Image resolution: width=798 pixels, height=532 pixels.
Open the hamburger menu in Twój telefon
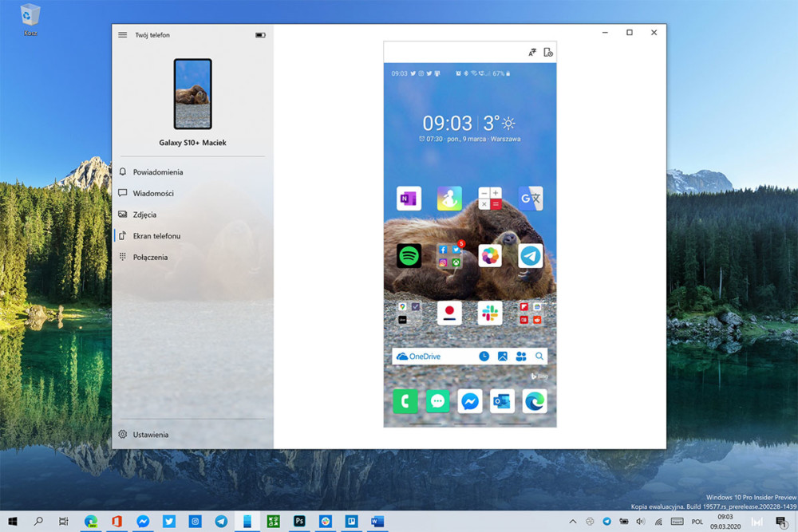[123, 35]
